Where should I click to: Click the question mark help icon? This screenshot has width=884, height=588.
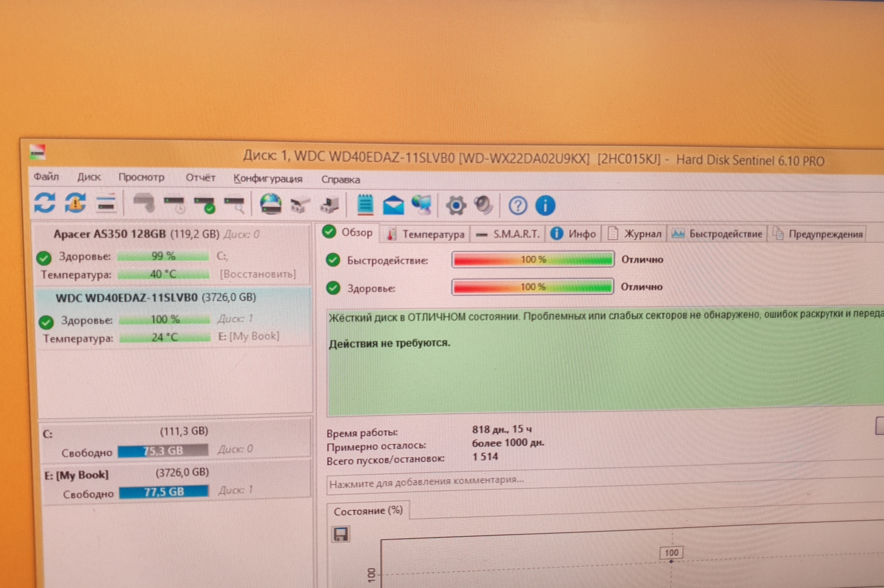(x=518, y=205)
